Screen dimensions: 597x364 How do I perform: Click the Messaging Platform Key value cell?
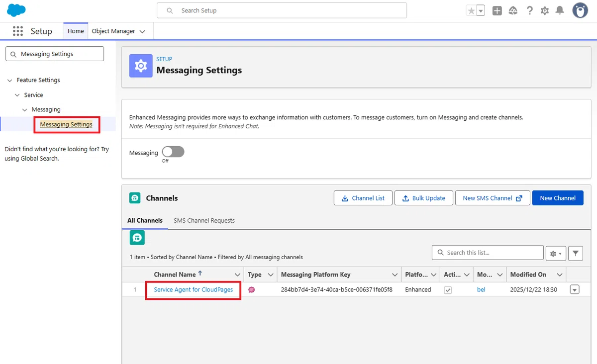point(337,289)
